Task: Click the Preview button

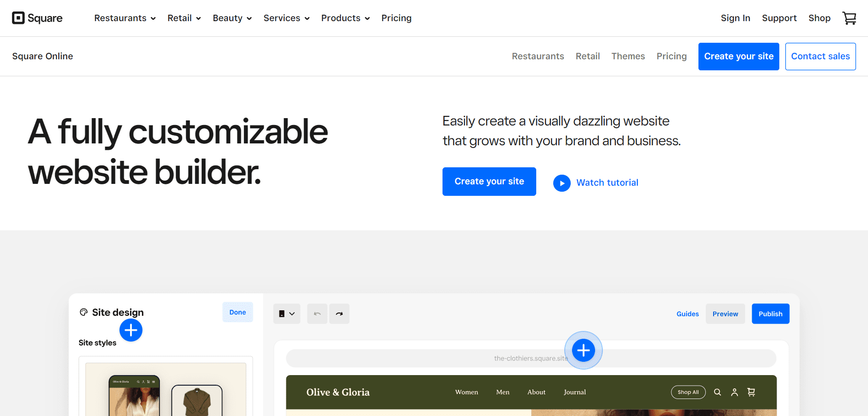Action: pos(725,314)
